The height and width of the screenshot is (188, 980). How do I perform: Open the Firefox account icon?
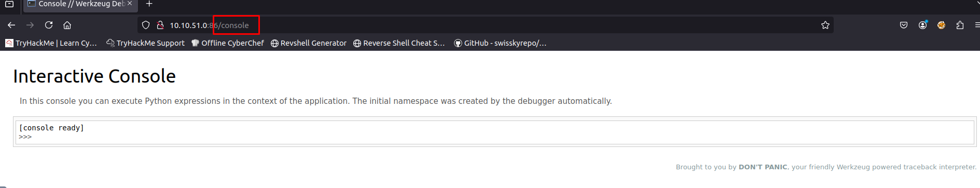point(922,25)
